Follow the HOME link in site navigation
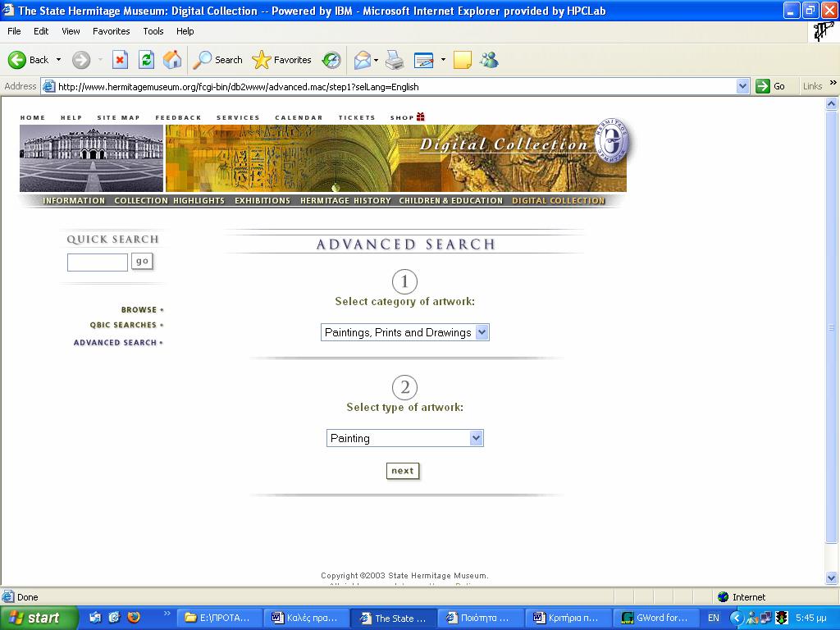840x630 pixels. (x=33, y=117)
